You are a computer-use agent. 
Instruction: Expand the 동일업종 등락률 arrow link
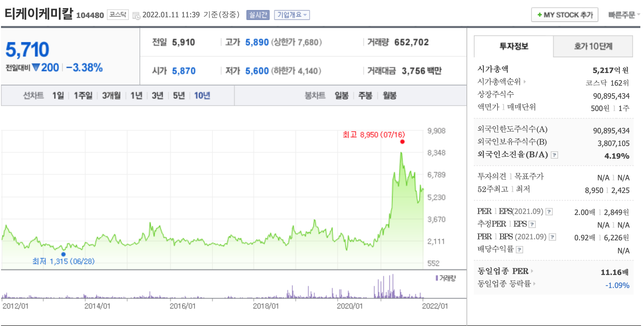(534, 284)
